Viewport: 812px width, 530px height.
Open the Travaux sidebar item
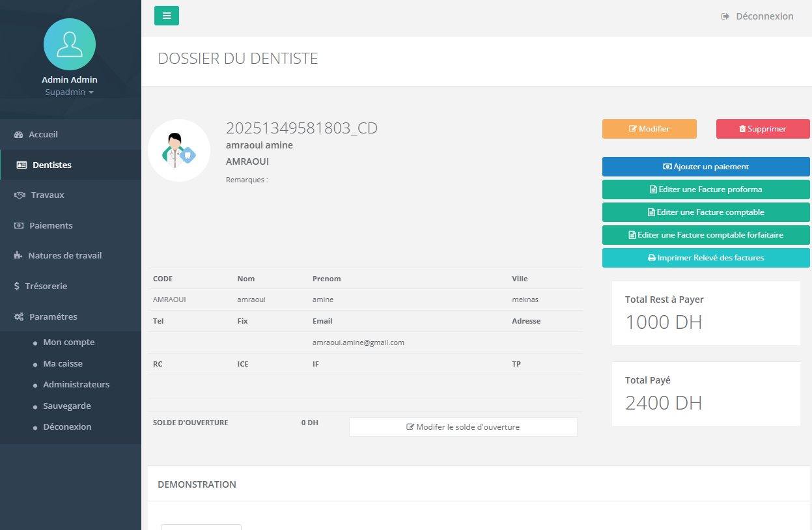tap(48, 195)
